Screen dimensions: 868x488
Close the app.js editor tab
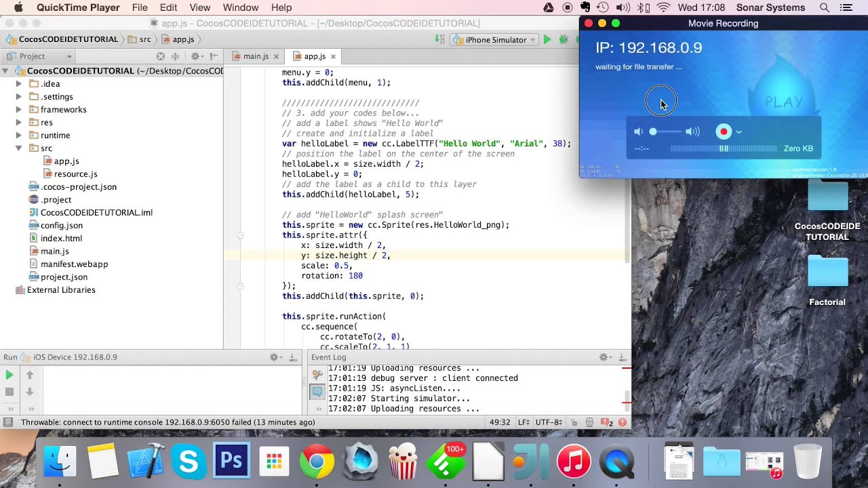click(333, 57)
